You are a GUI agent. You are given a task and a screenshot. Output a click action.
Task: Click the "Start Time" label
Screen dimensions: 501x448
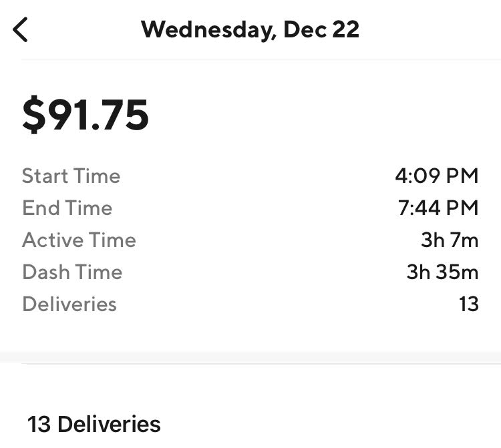point(71,176)
